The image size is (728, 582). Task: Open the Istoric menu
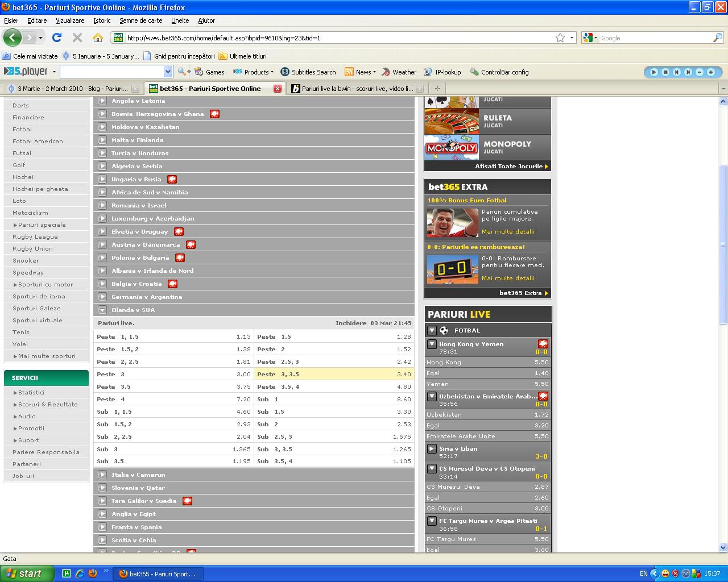click(x=102, y=20)
